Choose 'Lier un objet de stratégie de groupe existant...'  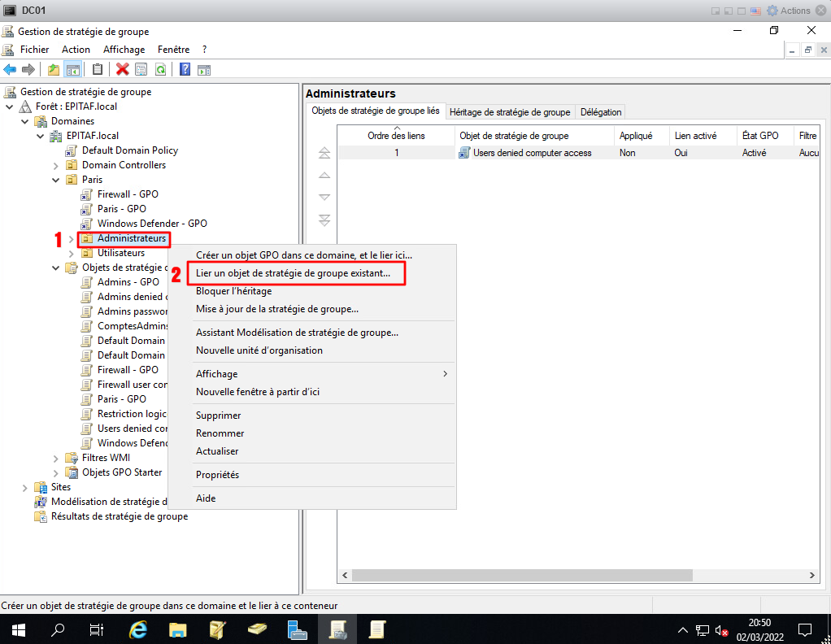[x=293, y=273]
